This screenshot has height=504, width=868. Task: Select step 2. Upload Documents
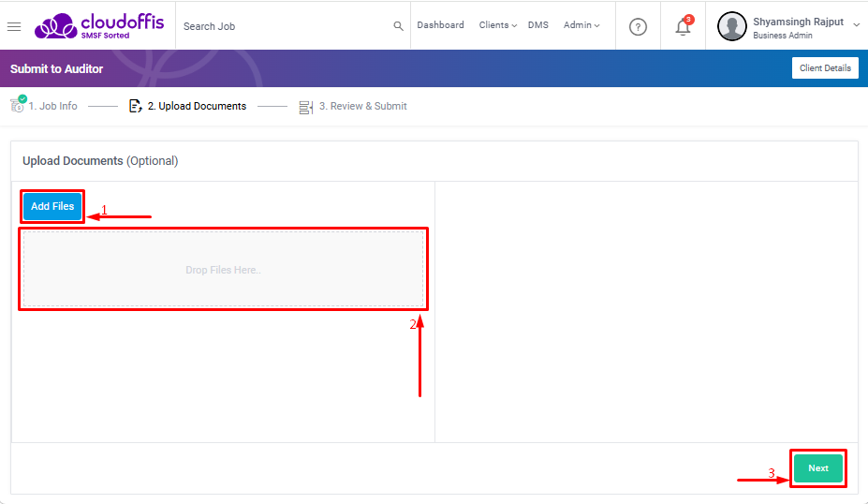197,106
